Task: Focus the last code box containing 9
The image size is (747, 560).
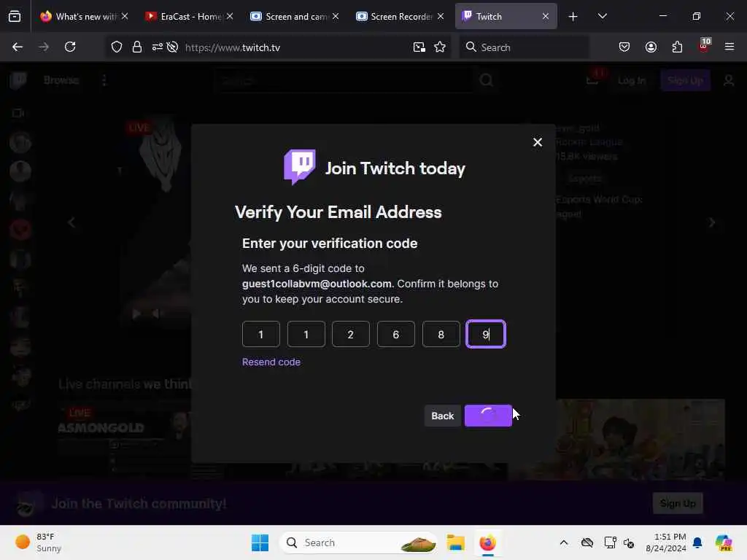Action: click(x=485, y=334)
